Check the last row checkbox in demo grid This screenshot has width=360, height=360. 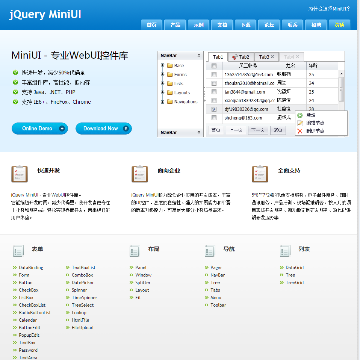click(214, 118)
